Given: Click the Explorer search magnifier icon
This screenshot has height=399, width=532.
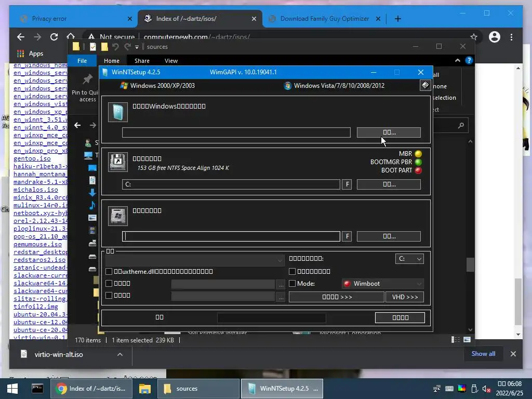Looking at the screenshot, I should point(461,126).
